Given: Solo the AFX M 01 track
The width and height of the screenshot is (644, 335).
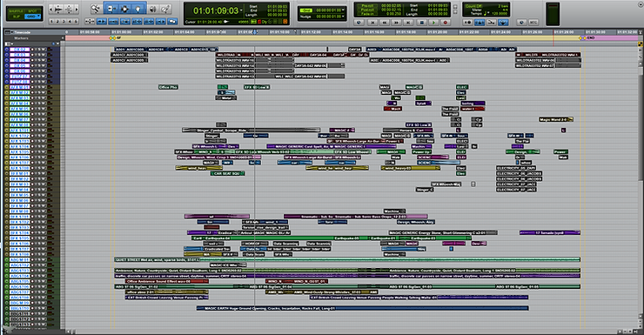Looking at the screenshot, I should coord(39,87).
